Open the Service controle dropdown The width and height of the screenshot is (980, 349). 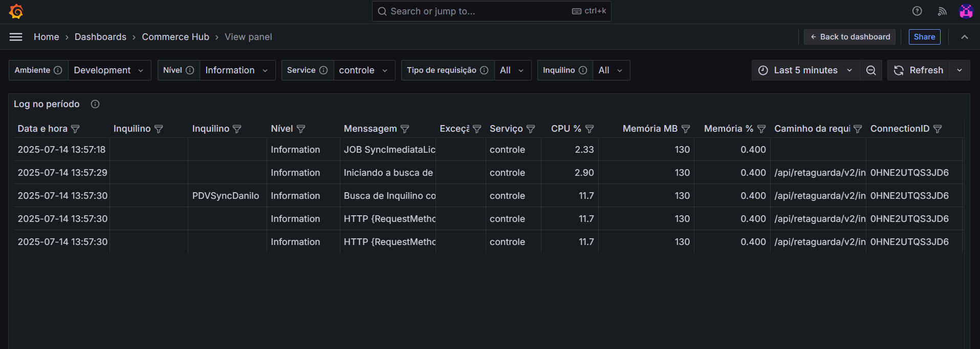[x=363, y=70]
